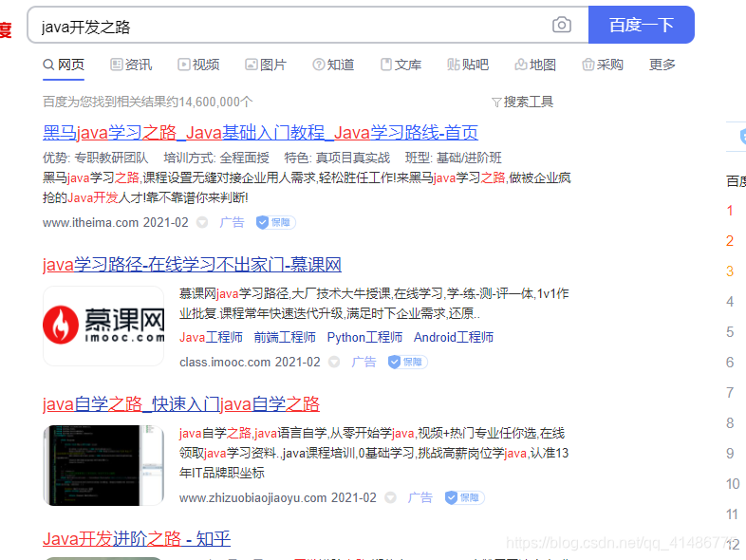Expand the 更多 menu
The width and height of the screenshot is (746, 560).
point(662,65)
